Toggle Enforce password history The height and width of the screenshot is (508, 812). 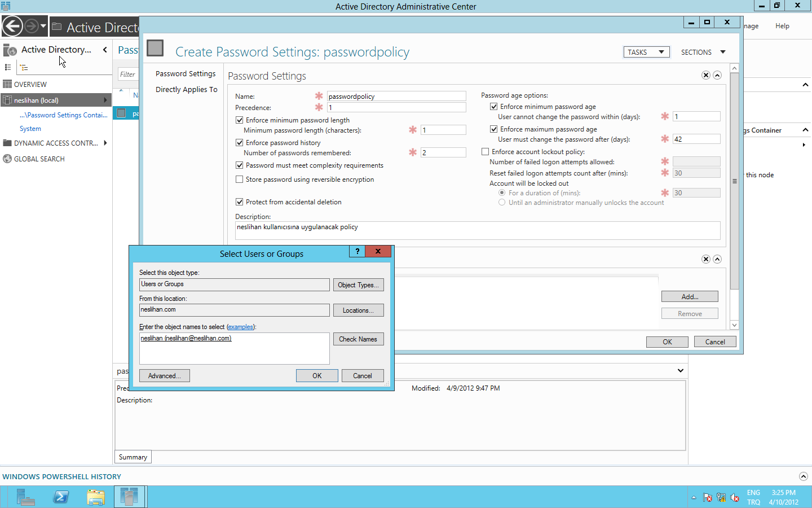tap(240, 143)
